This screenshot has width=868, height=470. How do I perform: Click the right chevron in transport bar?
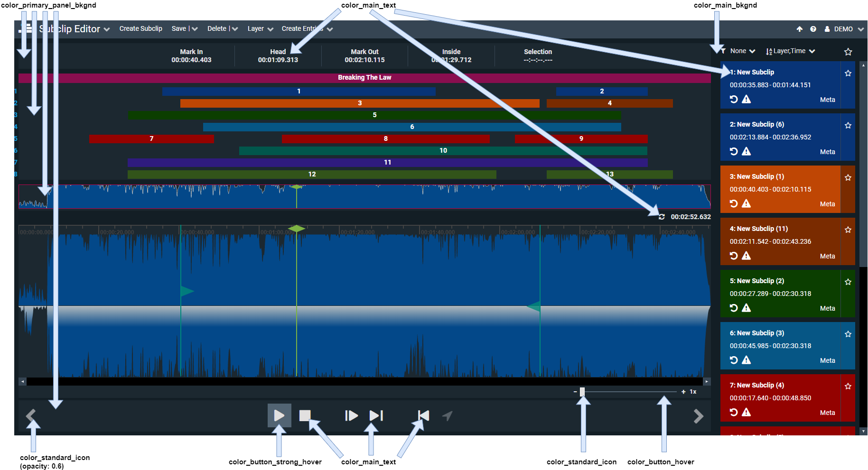point(698,416)
